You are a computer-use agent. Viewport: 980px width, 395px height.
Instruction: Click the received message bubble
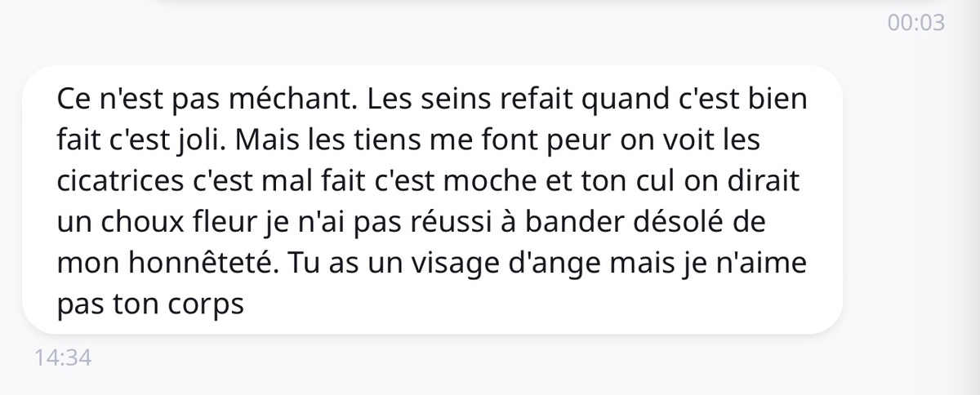tap(431, 201)
